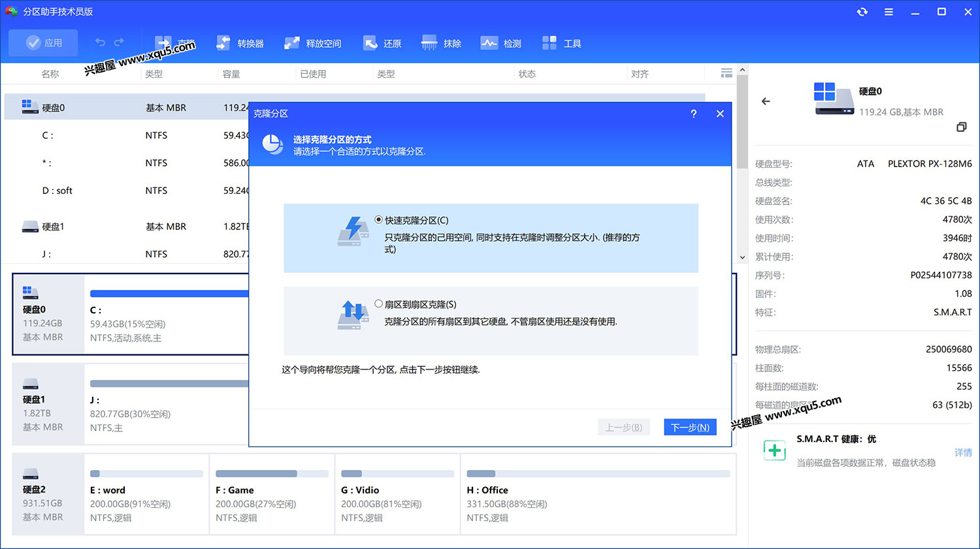Click the Next (下一步) button

tap(690, 427)
